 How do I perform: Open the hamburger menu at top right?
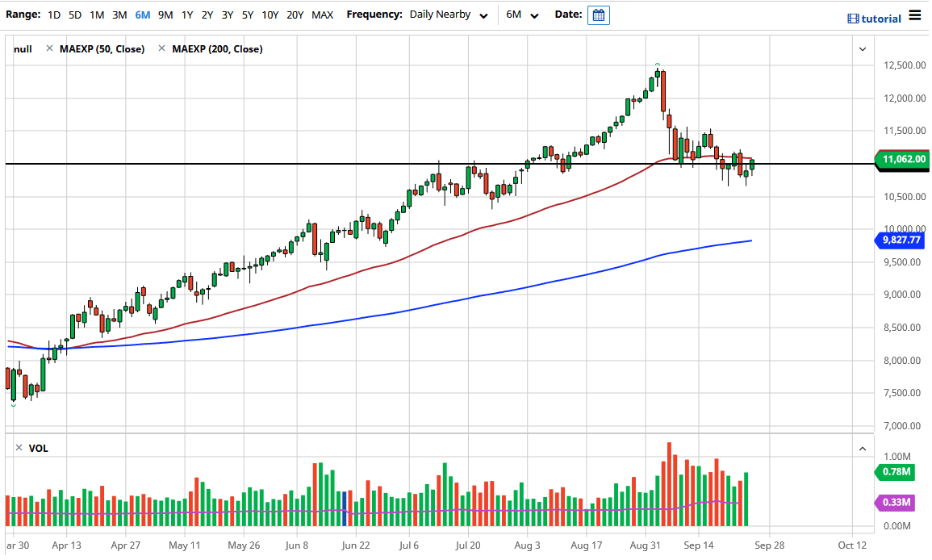point(915,14)
